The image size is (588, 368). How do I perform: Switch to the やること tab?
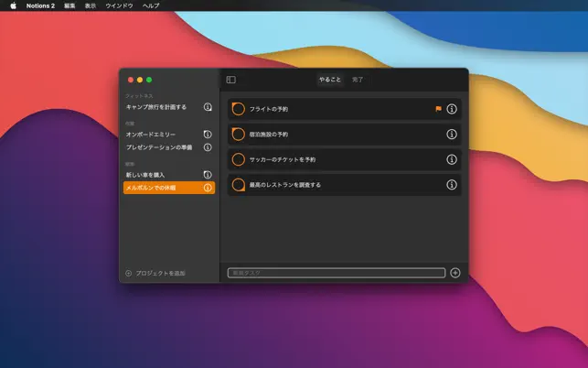click(330, 80)
